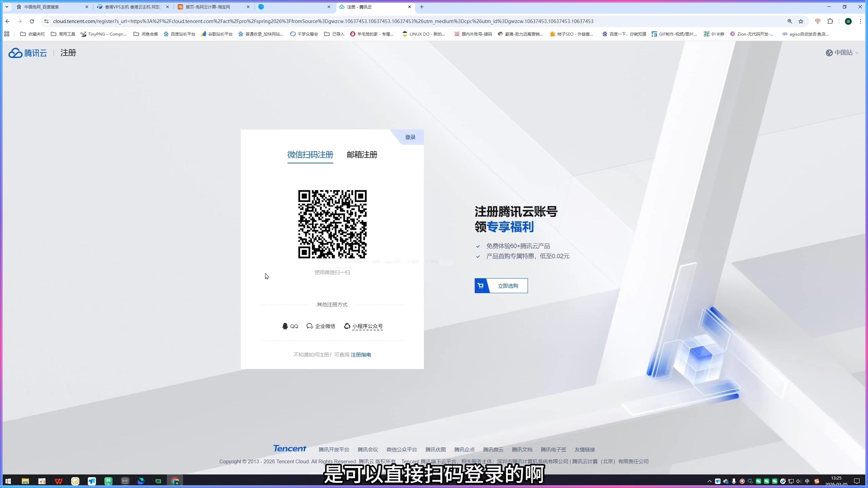Image resolution: width=868 pixels, height=488 pixels.
Task: Click the WeChat QR code image
Action: click(x=332, y=224)
